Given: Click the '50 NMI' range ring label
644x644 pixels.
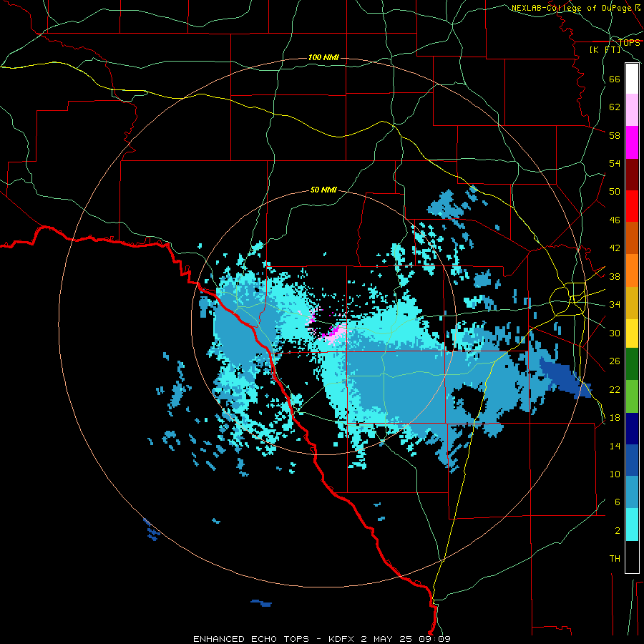Looking at the screenshot, I should click(323, 190).
